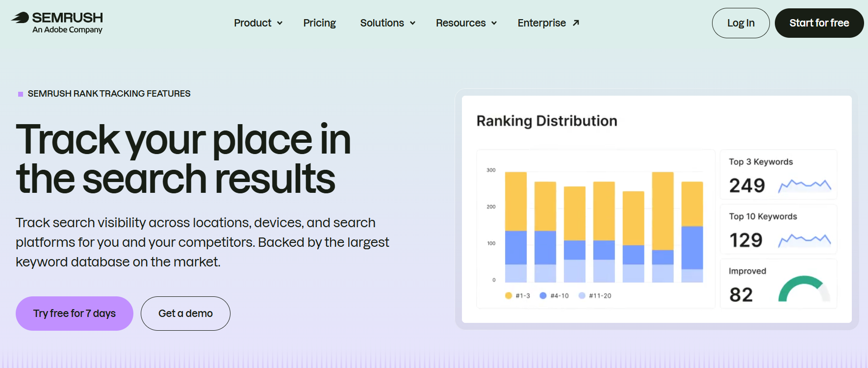The width and height of the screenshot is (868, 368).
Task: Click the #4-10 legend label
Action: (x=560, y=296)
